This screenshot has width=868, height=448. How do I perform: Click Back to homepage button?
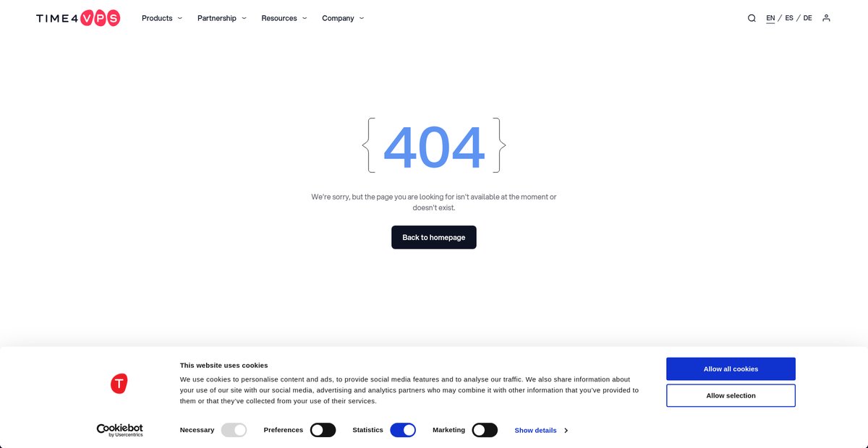click(434, 237)
